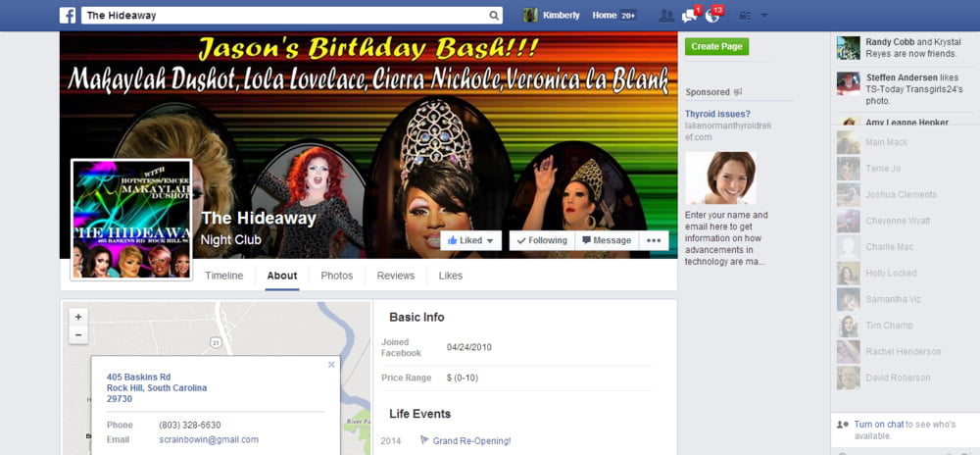Viewport: 980px width, 455px height.
Task: Open the messages icon with badge
Action: point(690,16)
